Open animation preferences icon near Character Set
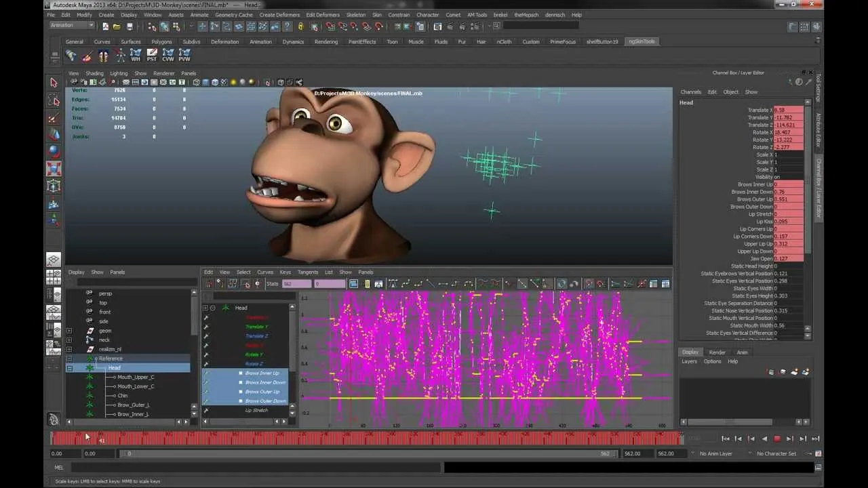868x488 pixels. 819,453
